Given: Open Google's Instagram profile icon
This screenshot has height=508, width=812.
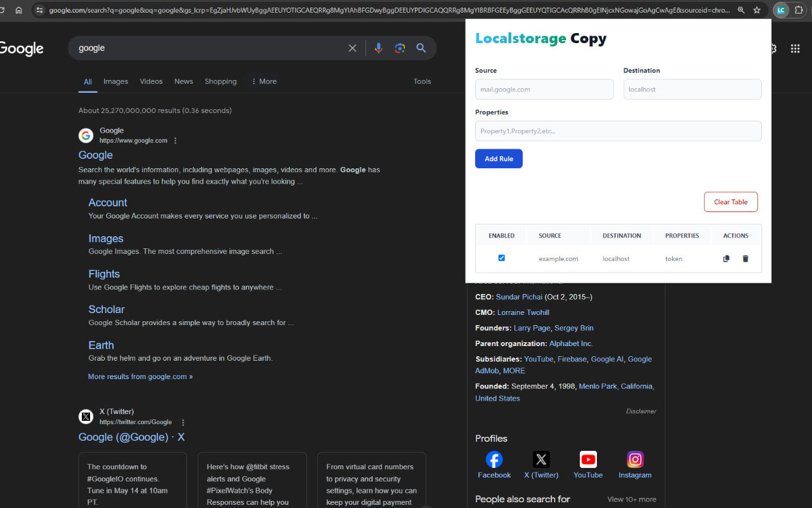Looking at the screenshot, I should coord(635,459).
